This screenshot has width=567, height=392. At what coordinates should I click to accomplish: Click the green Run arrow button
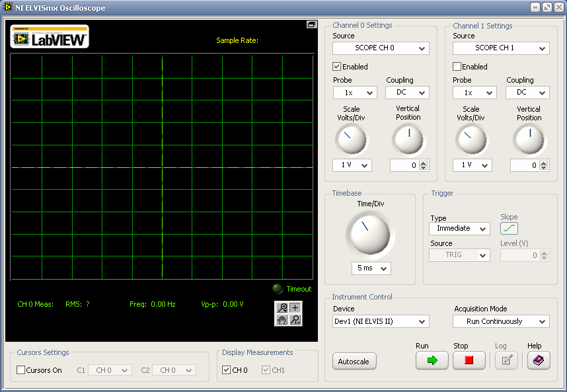(x=432, y=360)
